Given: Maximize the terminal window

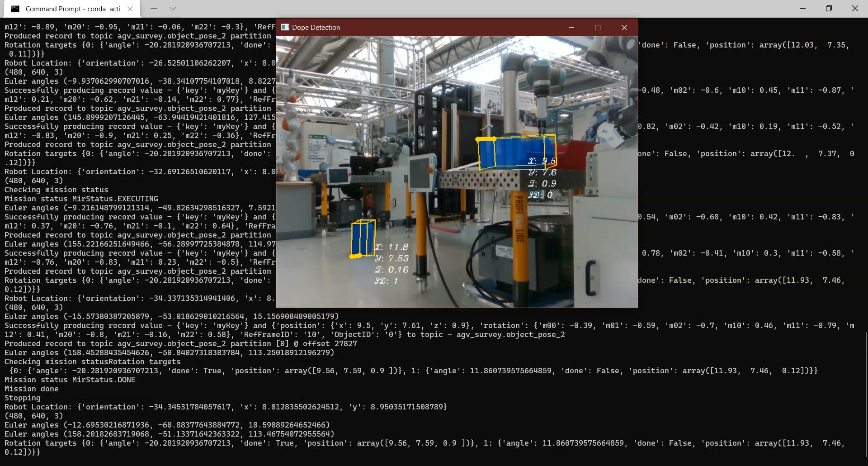Looking at the screenshot, I should 829,9.
